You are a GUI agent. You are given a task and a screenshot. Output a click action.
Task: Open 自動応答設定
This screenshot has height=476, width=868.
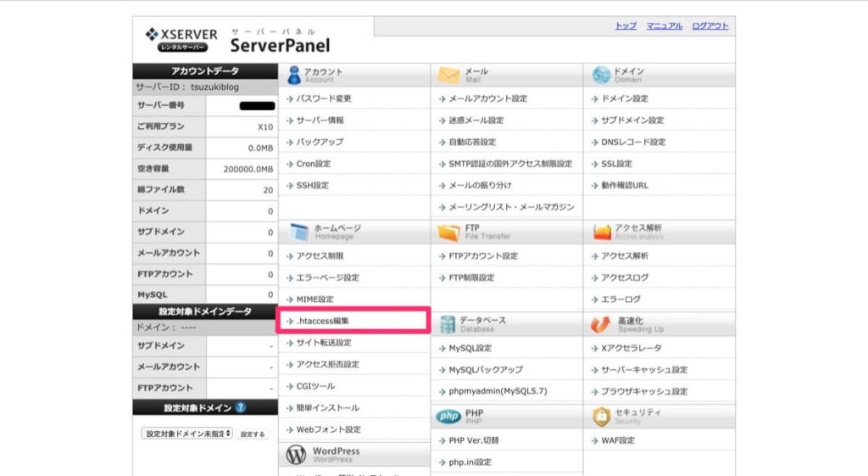[472, 142]
